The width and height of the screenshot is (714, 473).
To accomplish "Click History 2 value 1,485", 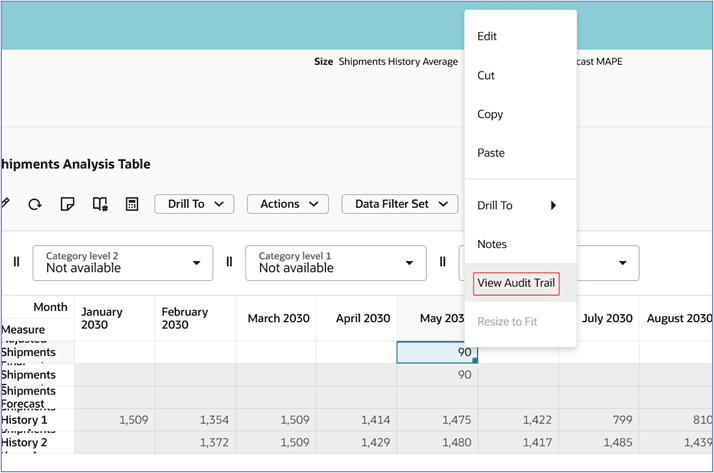I will pyautogui.click(x=599, y=442).
